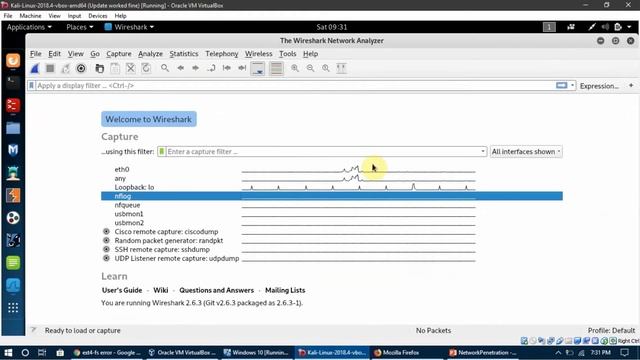Click the zoom out toolbar icon
Viewport: 640px width, 360px height.
310,69
